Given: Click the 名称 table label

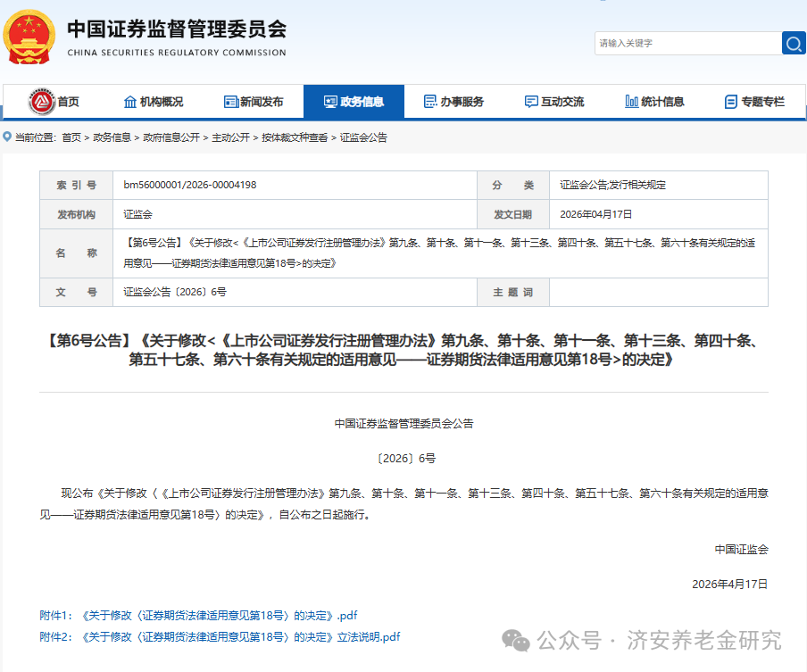Looking at the screenshot, I should (x=76, y=253).
